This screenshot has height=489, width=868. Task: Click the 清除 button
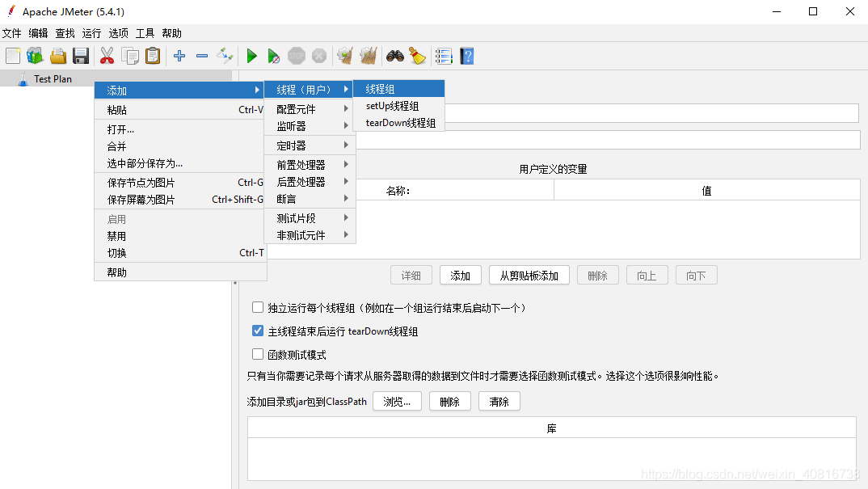tap(499, 402)
